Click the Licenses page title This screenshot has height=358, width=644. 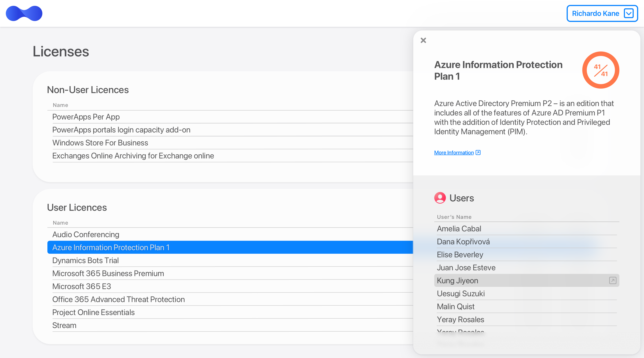click(61, 51)
